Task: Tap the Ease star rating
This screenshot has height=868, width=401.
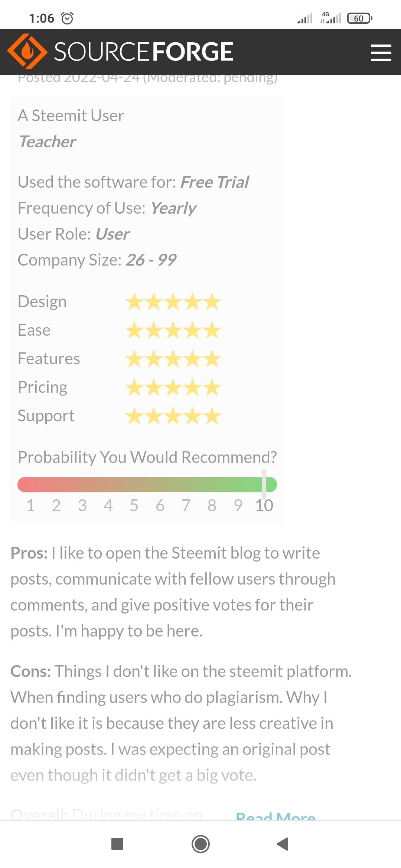Action: point(173,330)
